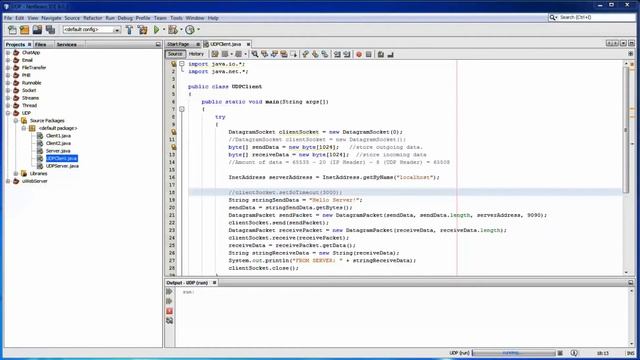The height and width of the screenshot is (360, 640).
Task: Toggle Rectangular Selection icon in editor toolbar
Action: (x=294, y=54)
